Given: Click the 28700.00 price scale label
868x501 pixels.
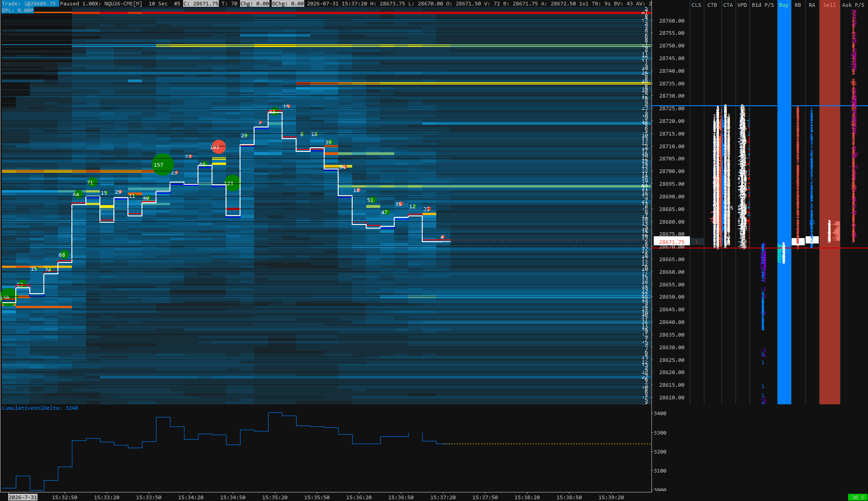Looking at the screenshot, I should (672, 171).
